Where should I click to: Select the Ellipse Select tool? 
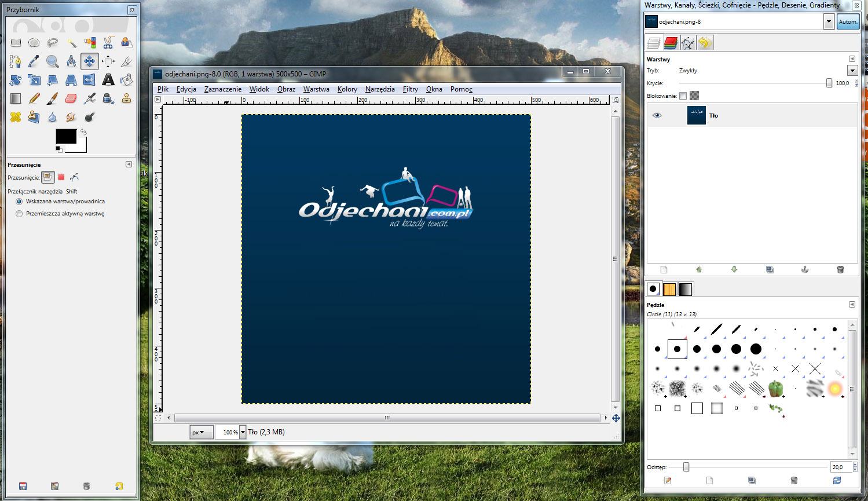pos(34,42)
